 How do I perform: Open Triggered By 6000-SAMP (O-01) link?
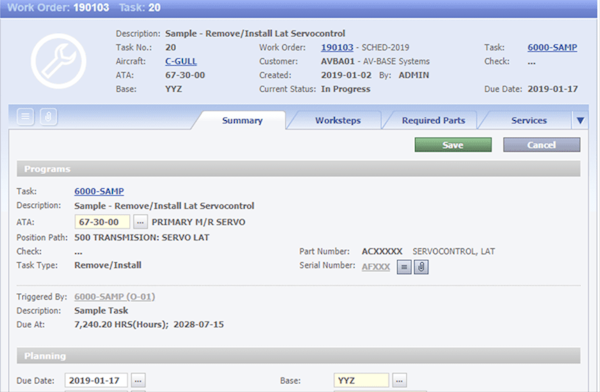114,297
